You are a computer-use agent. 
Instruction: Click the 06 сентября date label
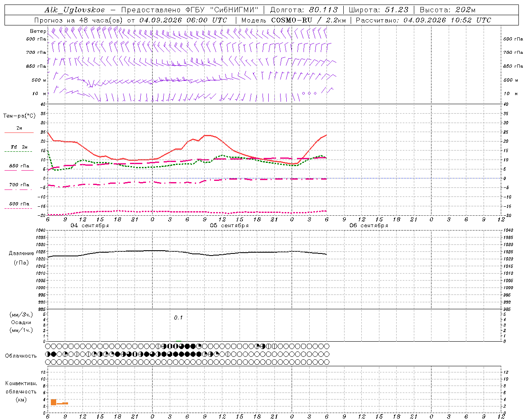point(369,226)
